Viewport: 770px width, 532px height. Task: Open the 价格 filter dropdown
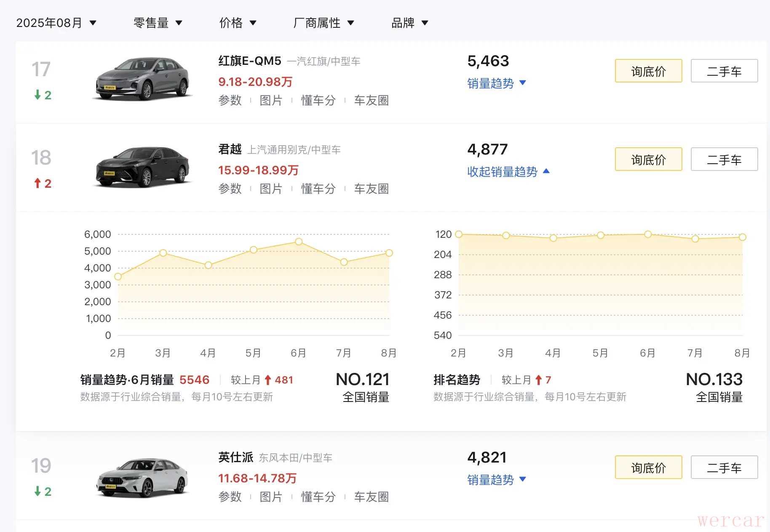[238, 23]
